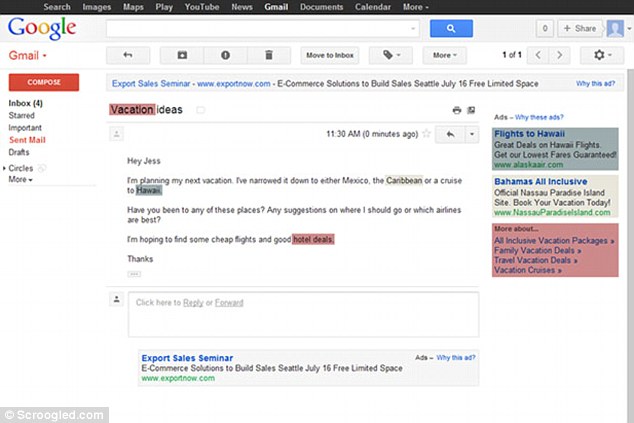Reply using arrow button in message header
634x423 pixels.
[x=450, y=134]
